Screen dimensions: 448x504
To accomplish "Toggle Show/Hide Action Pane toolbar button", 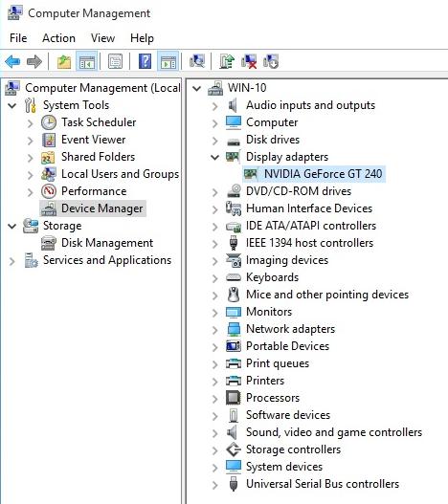I will [x=168, y=61].
